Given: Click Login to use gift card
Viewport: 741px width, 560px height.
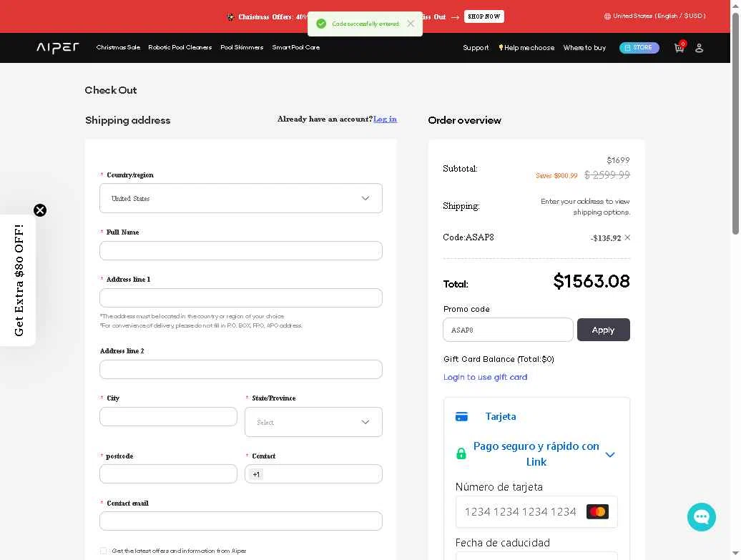Looking at the screenshot, I should 486,377.
